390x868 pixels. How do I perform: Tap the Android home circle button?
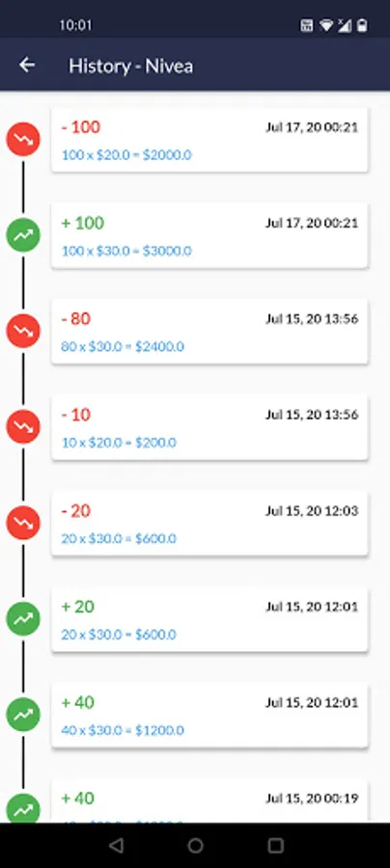point(195,845)
